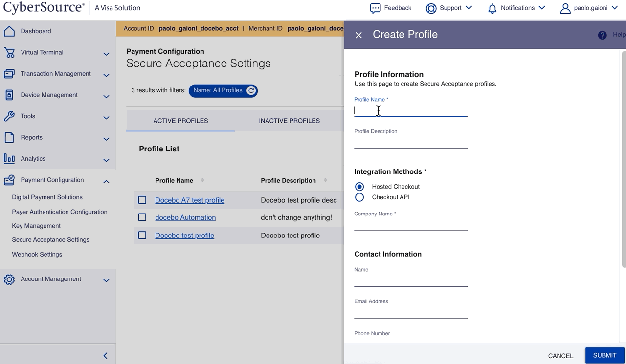Select the Virtual Terminal sidebar icon

coord(10,52)
